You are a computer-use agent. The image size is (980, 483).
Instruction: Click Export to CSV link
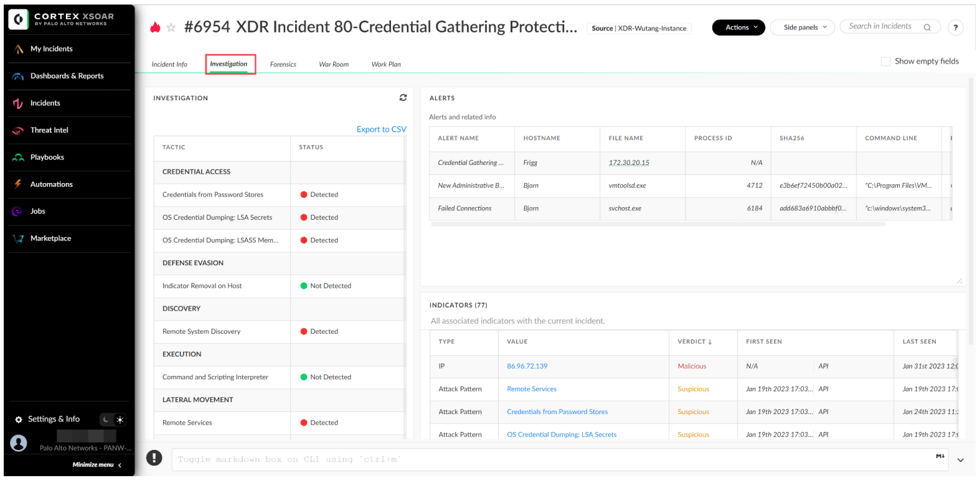(x=381, y=129)
